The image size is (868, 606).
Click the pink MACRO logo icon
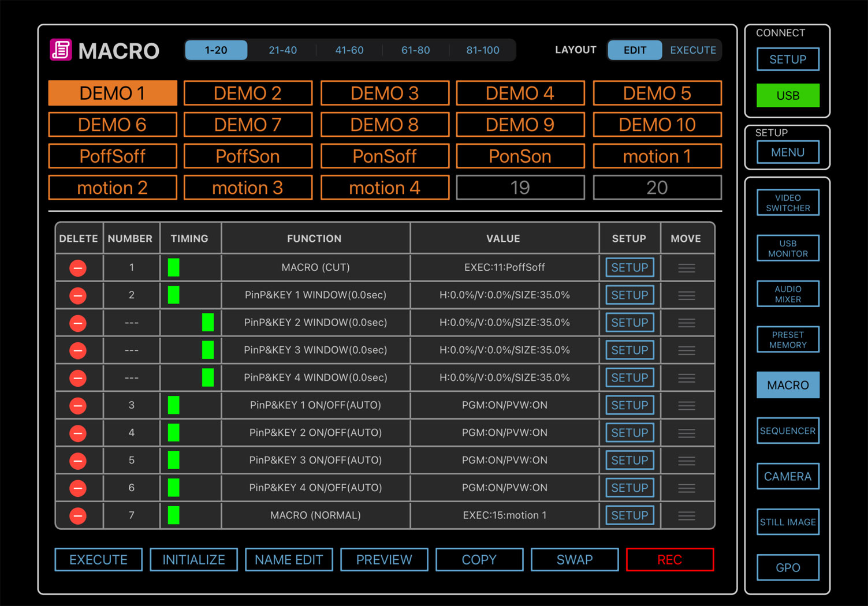click(x=61, y=50)
